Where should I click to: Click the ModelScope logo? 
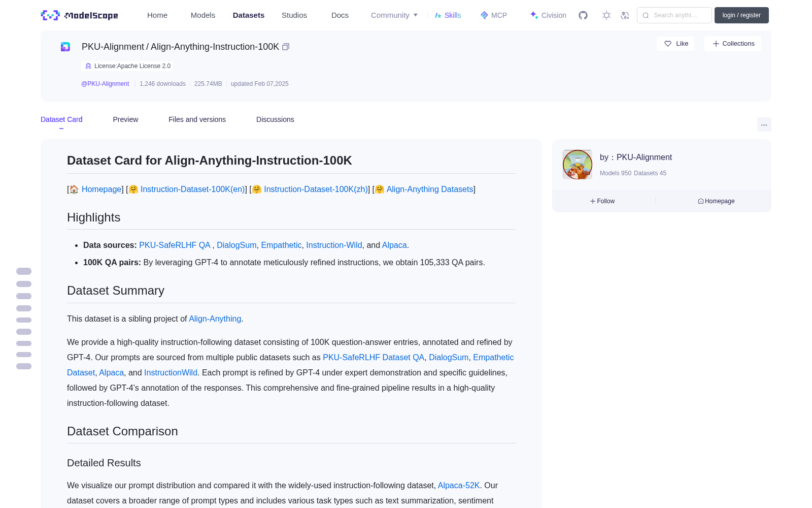[x=79, y=15]
